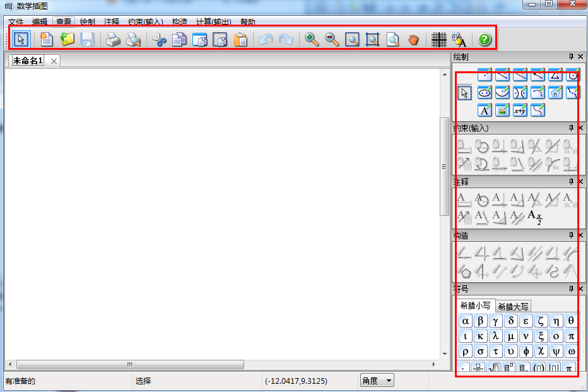The height and width of the screenshot is (392, 588).
Task: Select the point drawing tool
Action: point(485,74)
